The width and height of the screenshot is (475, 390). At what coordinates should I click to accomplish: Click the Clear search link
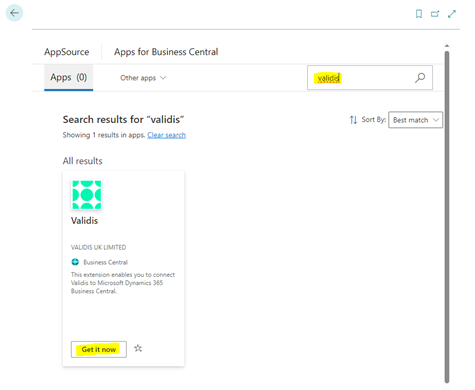pos(166,135)
